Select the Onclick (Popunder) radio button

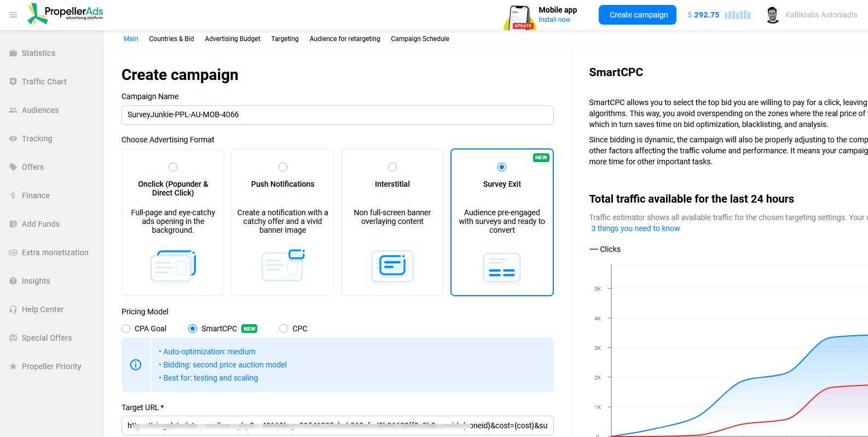click(173, 167)
